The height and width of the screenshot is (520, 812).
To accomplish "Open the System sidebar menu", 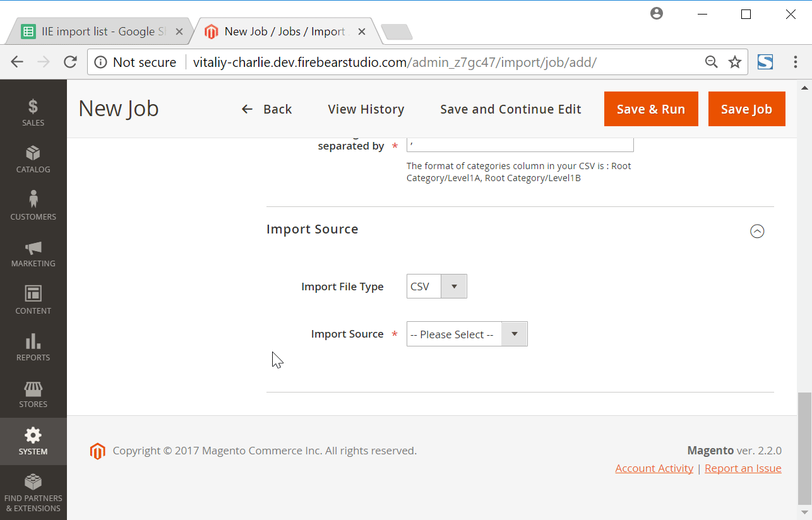I will click(33, 441).
